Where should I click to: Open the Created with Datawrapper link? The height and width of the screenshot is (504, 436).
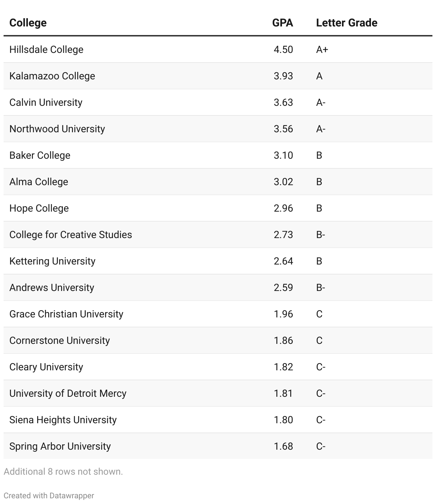[49, 495]
